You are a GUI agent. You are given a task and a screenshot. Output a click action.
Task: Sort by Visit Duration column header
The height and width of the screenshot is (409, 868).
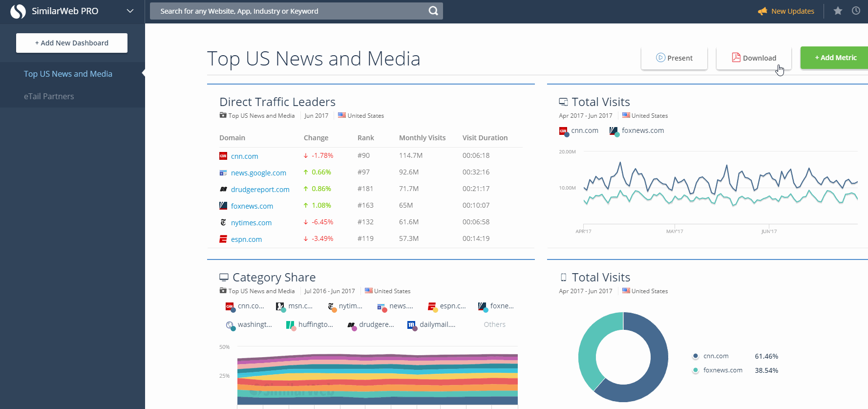[x=485, y=138]
